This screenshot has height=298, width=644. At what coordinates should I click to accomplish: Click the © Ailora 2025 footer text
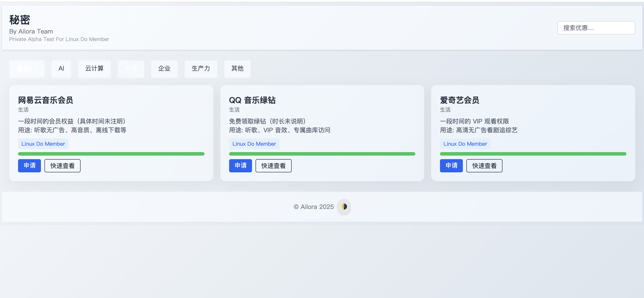click(x=314, y=207)
